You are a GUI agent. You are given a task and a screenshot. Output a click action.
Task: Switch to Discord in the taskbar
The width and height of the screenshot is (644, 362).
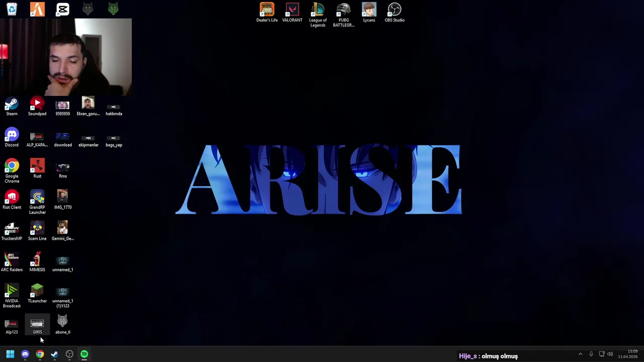point(25,354)
